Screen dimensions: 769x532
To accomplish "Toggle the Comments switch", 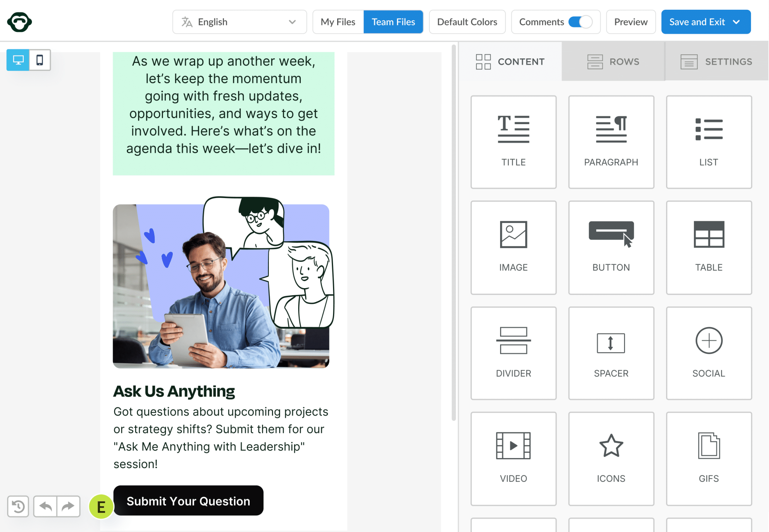I will (x=580, y=22).
